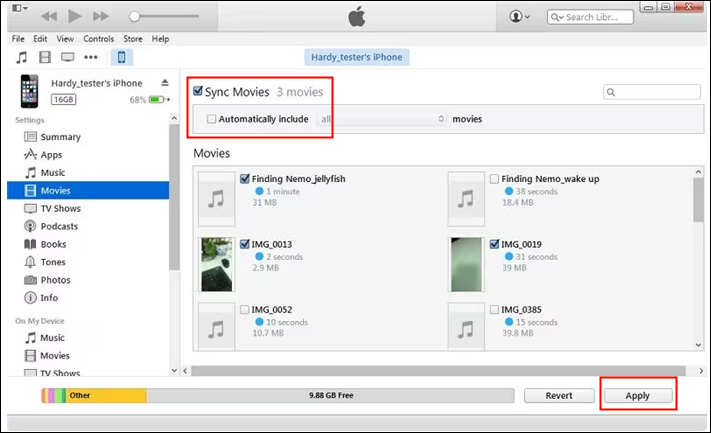Uncheck the IMG_0019 checkbox
Screen dimensions: 711x433
point(495,244)
